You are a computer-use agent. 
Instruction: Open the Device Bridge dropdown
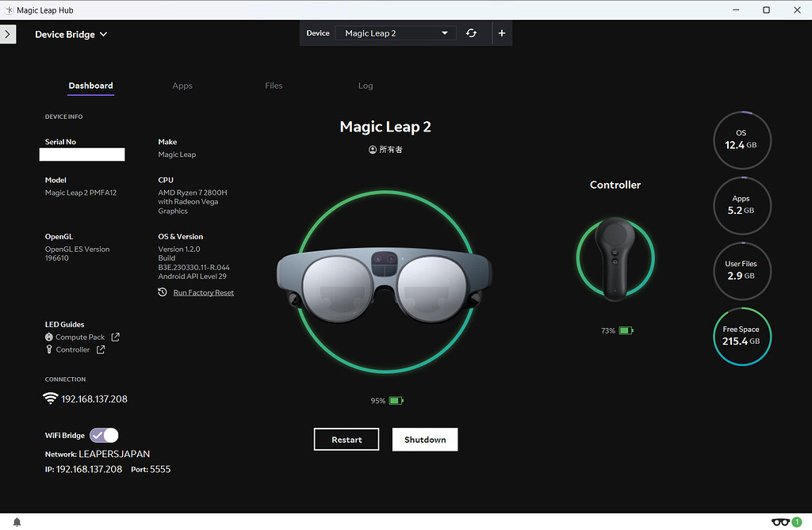tap(70, 34)
